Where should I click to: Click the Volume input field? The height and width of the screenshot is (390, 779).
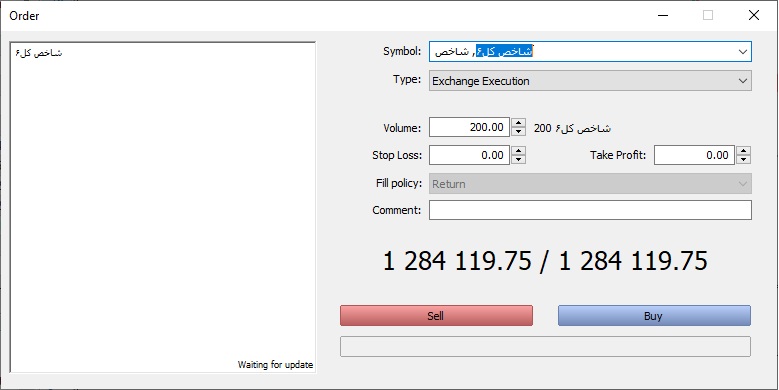(x=469, y=127)
